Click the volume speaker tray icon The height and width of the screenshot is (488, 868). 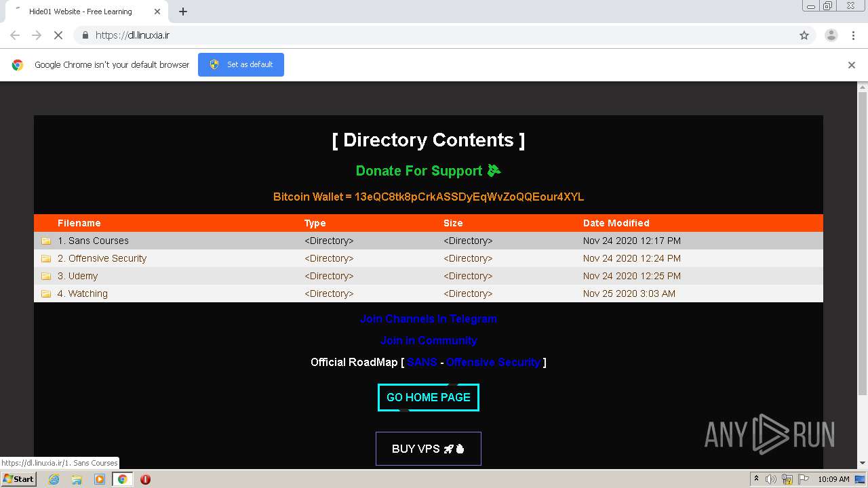[771, 479]
